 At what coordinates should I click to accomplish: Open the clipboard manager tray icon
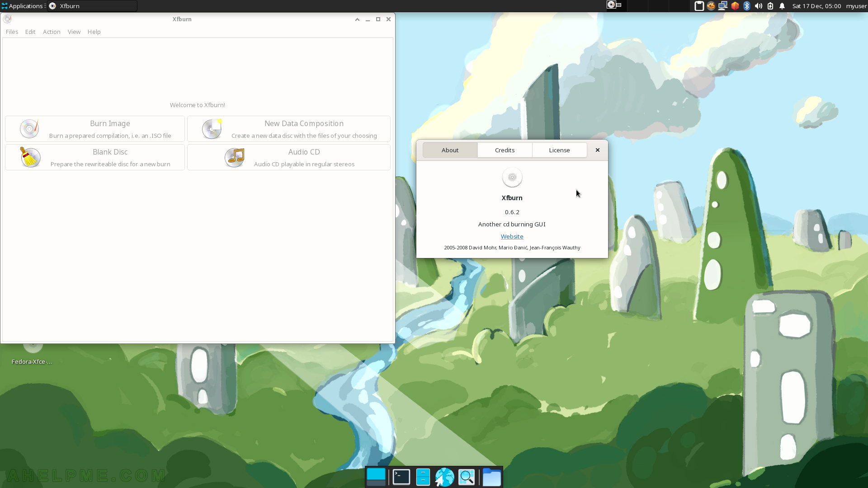(699, 6)
